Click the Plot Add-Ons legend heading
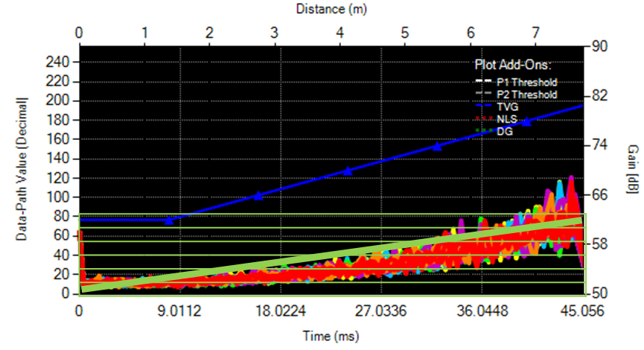Image resolution: width=644 pixels, height=350 pixels. pyautogui.click(x=513, y=65)
